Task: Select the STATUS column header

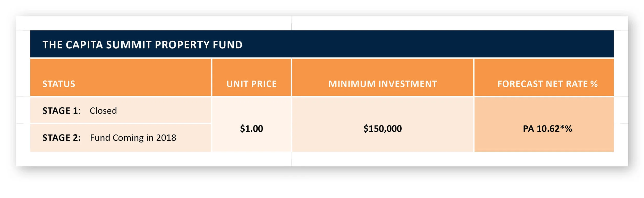Action: 59,84
